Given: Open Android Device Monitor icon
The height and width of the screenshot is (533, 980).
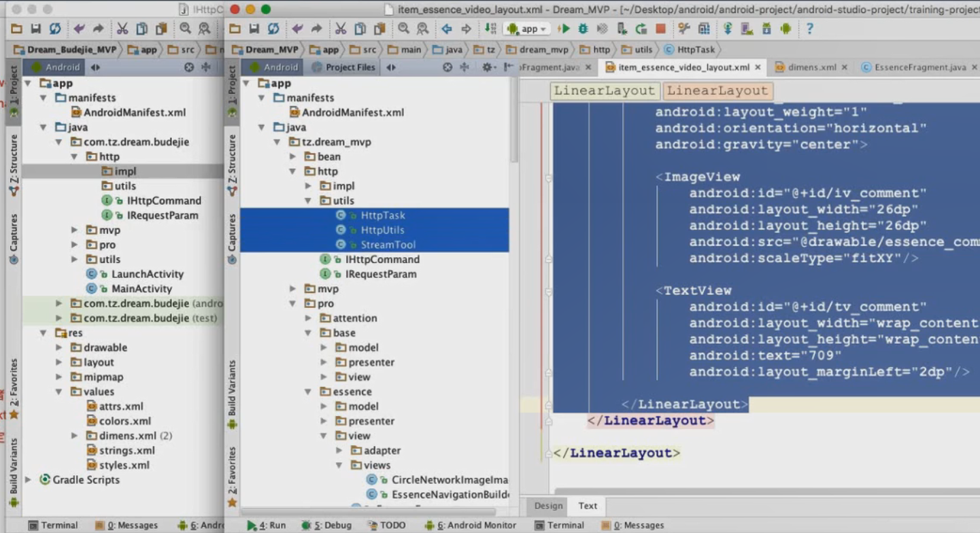Looking at the screenshot, I should coord(785,29).
